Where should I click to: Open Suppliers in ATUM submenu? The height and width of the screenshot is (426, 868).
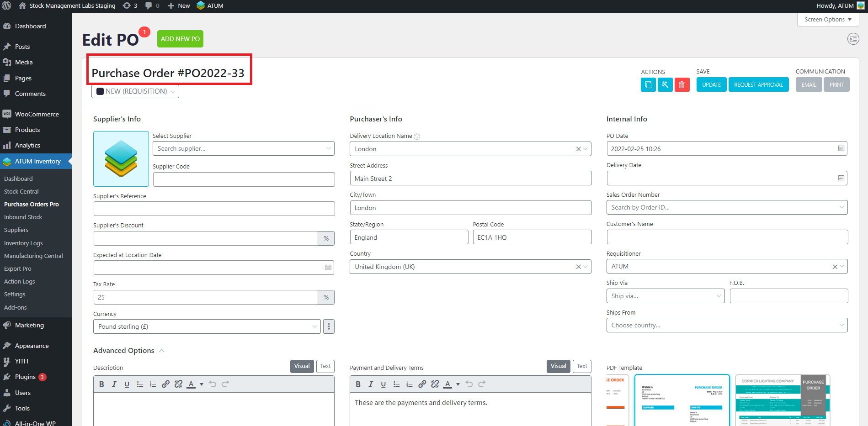pyautogui.click(x=16, y=230)
